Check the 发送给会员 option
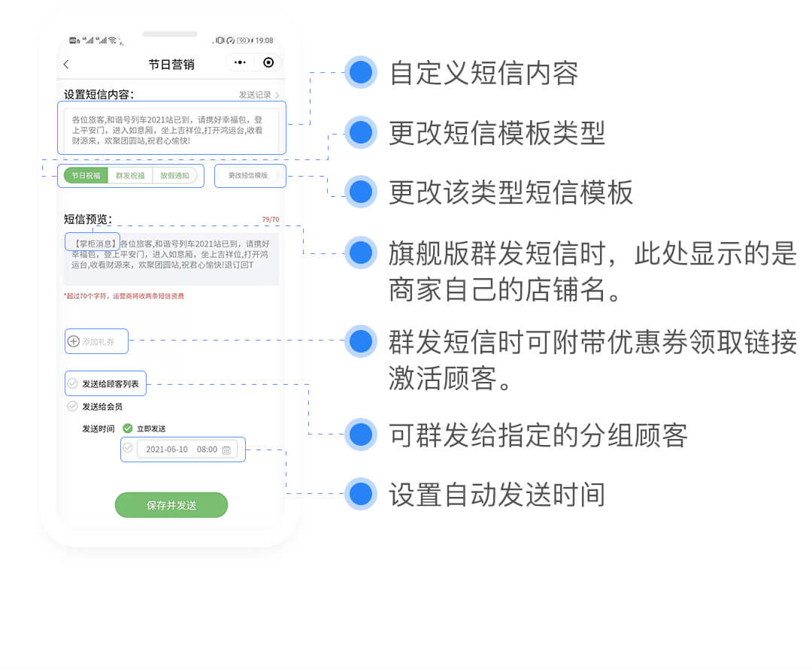Image resolution: width=812 pixels, height=669 pixels. [73, 406]
